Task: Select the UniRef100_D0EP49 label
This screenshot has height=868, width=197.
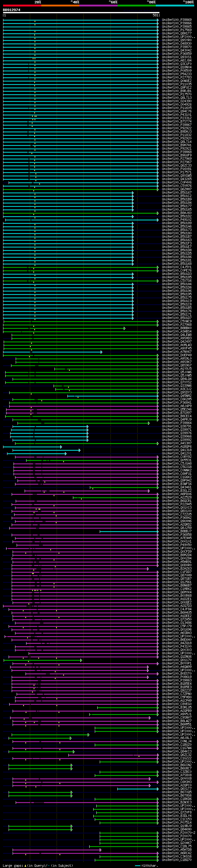Action: (177, 355)
